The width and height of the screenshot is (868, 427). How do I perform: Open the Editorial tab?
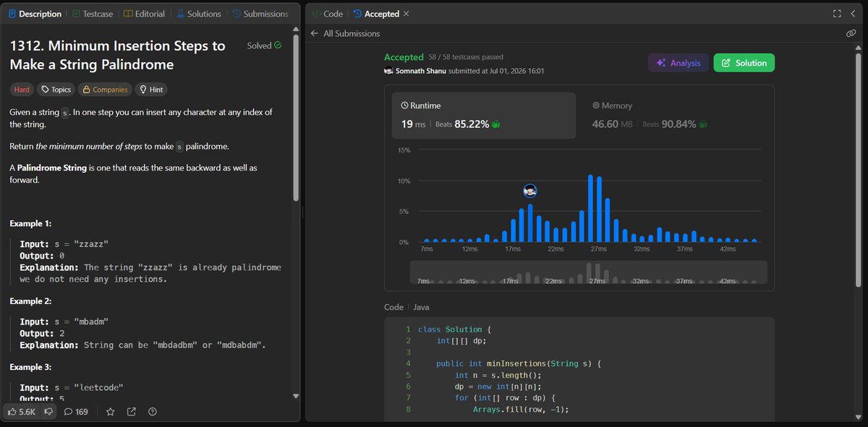coord(144,14)
